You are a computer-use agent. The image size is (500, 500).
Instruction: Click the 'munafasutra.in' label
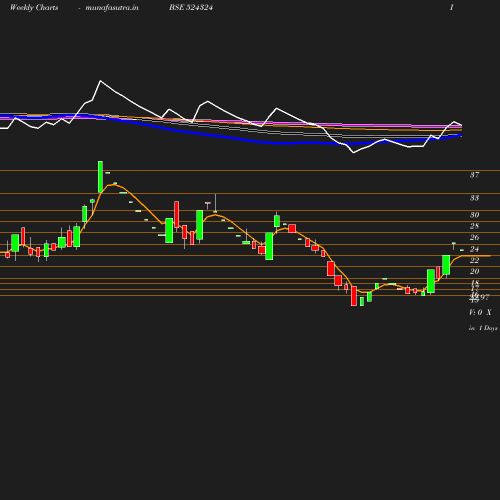pos(112,7)
